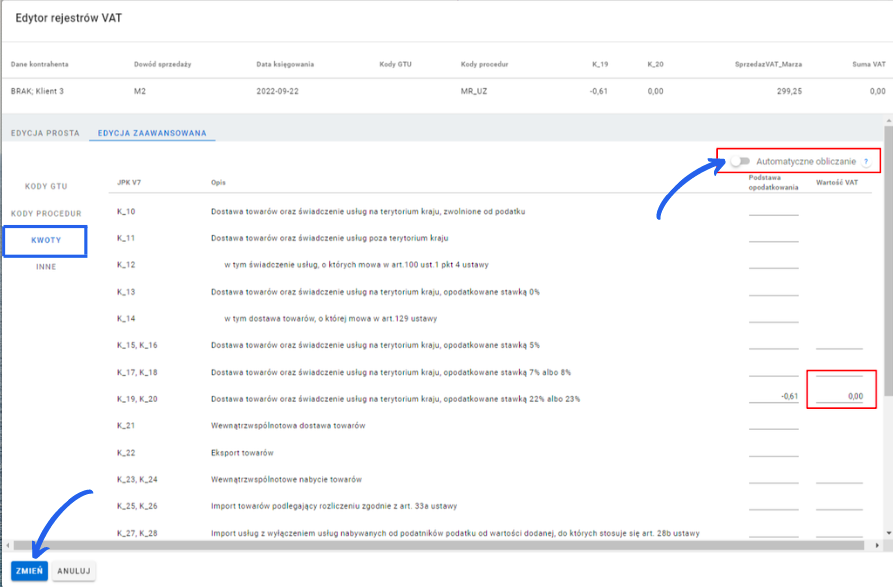Select the Edycja zaawansowana tab
This screenshot has height=587, width=893.
[152, 133]
